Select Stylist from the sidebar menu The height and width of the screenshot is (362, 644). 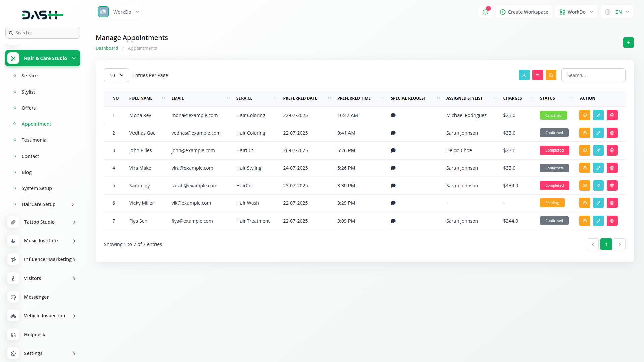28,92
